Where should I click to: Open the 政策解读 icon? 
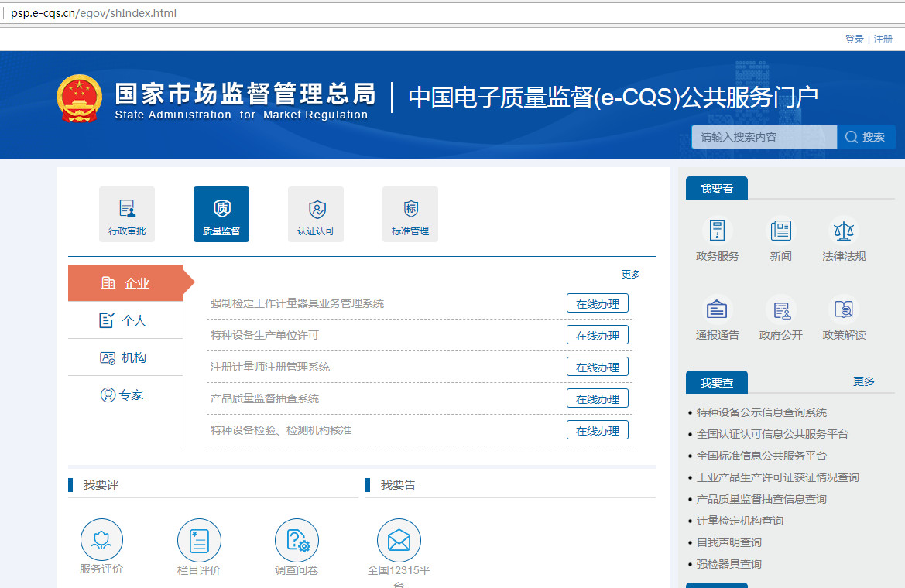pyautogui.click(x=844, y=310)
